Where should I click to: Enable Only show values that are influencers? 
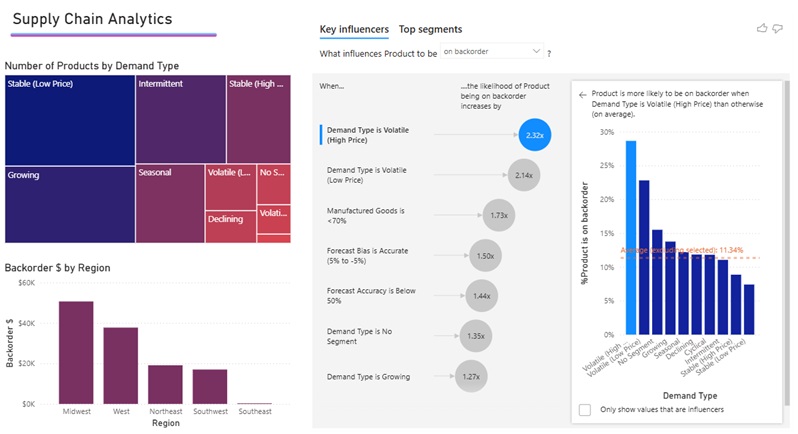[x=585, y=410]
